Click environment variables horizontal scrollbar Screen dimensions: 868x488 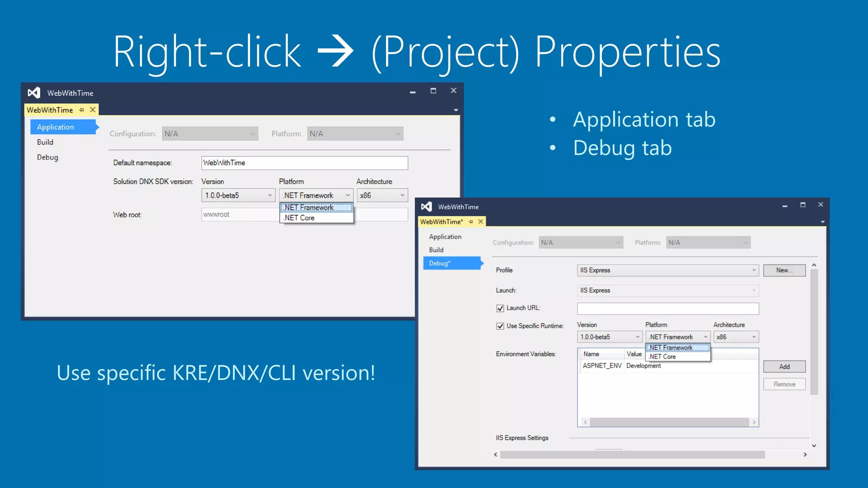coord(669,422)
